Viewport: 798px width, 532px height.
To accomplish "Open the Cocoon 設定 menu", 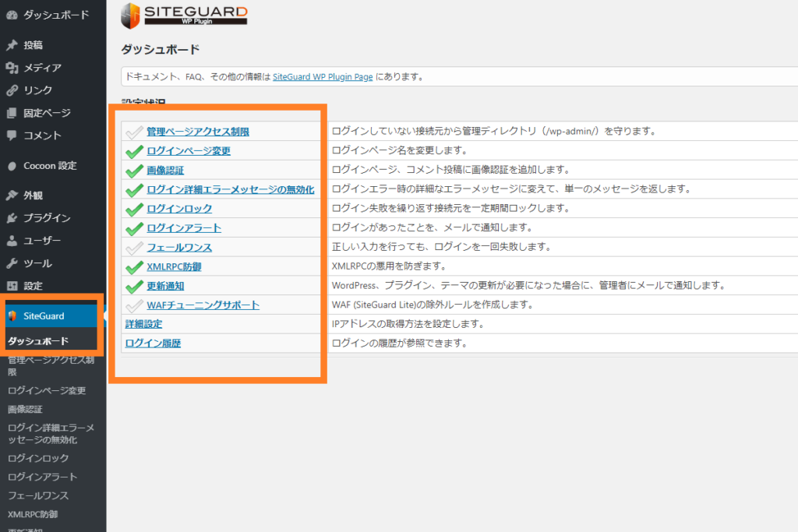I will (45, 165).
